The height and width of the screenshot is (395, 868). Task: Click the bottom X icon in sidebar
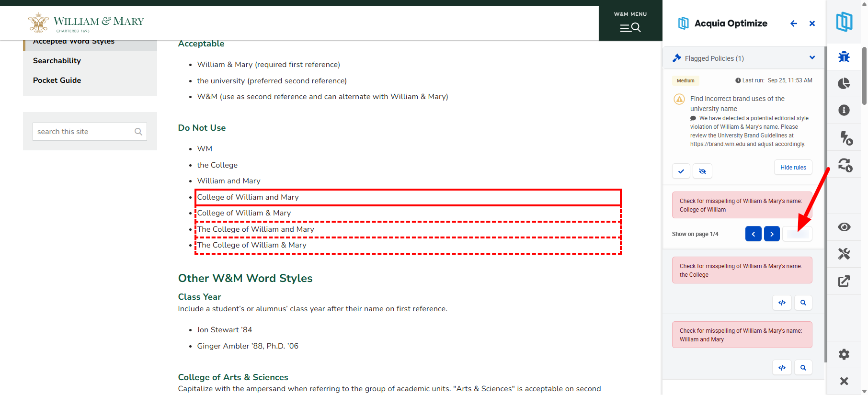pyautogui.click(x=844, y=381)
